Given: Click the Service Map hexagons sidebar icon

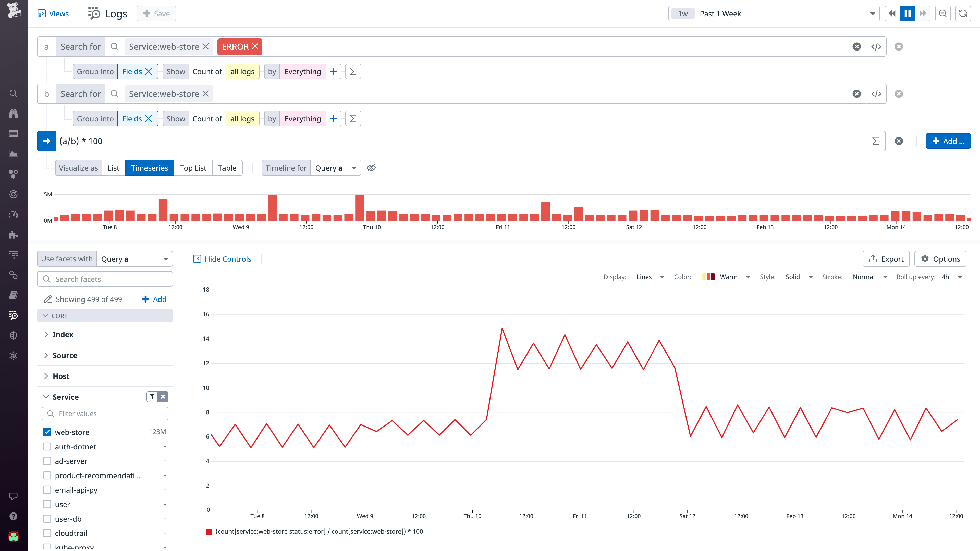Looking at the screenshot, I should pos(13,174).
